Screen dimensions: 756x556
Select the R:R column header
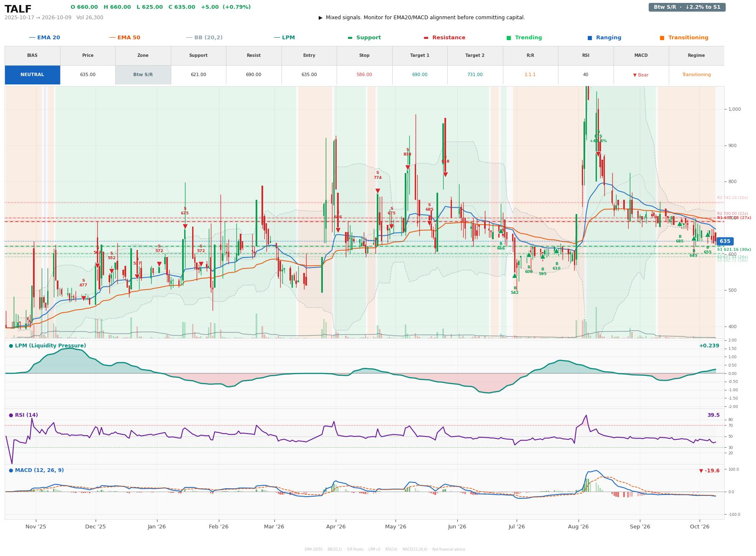[x=530, y=56]
